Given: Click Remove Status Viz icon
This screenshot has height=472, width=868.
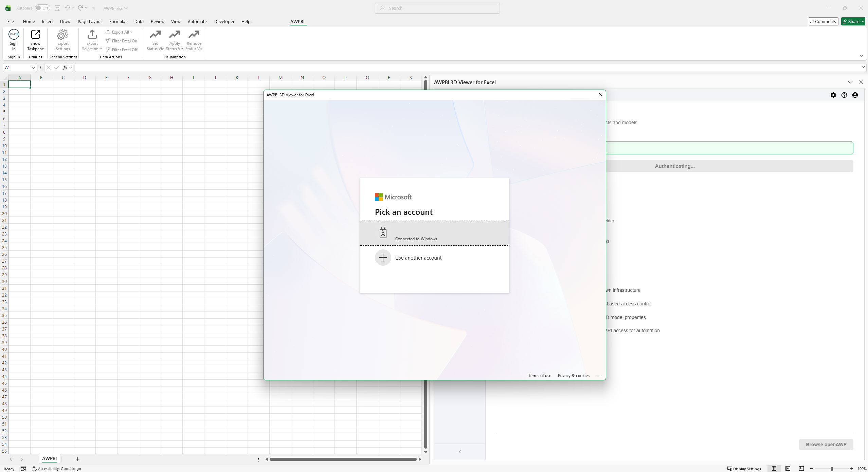Looking at the screenshot, I should (x=194, y=34).
